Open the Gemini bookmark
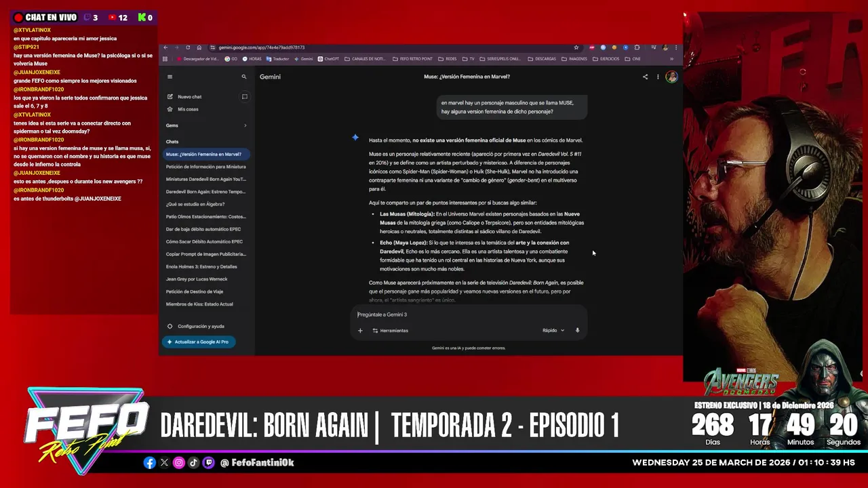The height and width of the screenshot is (488, 868). (304, 59)
